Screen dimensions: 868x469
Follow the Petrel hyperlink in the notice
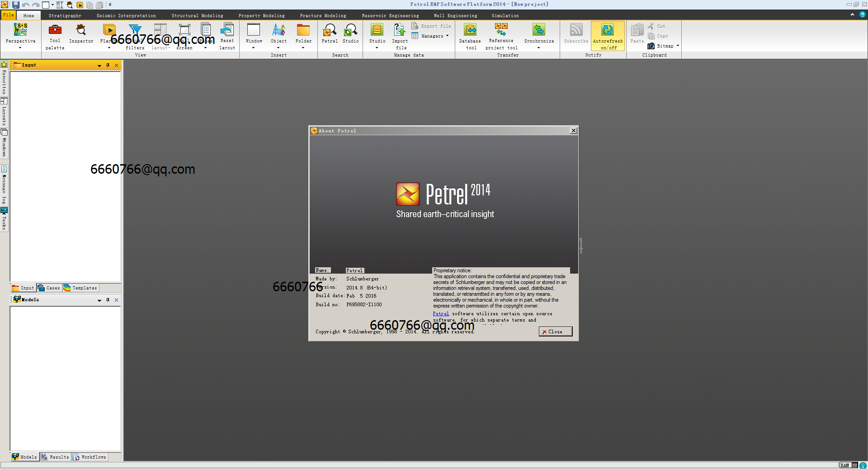441,313
